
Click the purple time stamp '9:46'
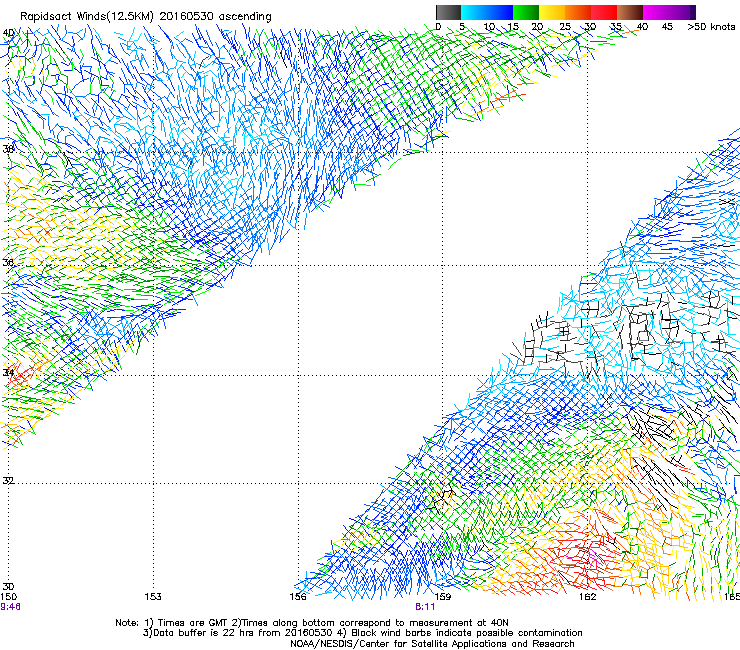coord(10,607)
